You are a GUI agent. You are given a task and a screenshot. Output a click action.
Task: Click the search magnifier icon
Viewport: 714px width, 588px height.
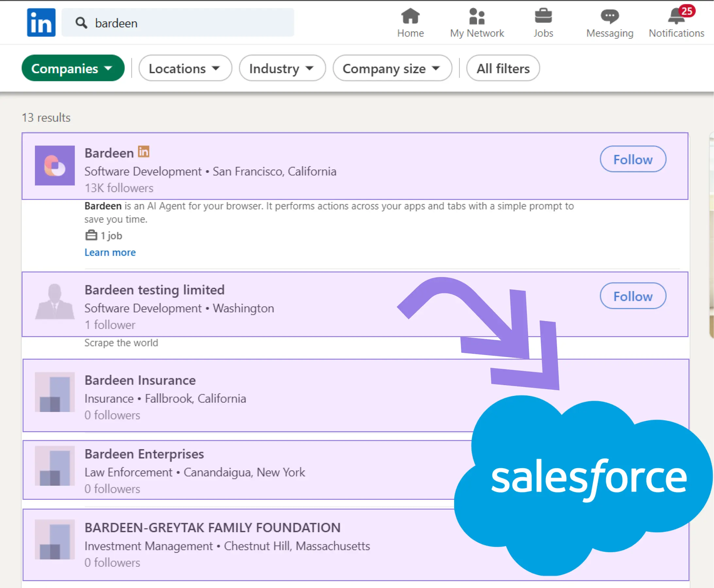pyautogui.click(x=81, y=23)
